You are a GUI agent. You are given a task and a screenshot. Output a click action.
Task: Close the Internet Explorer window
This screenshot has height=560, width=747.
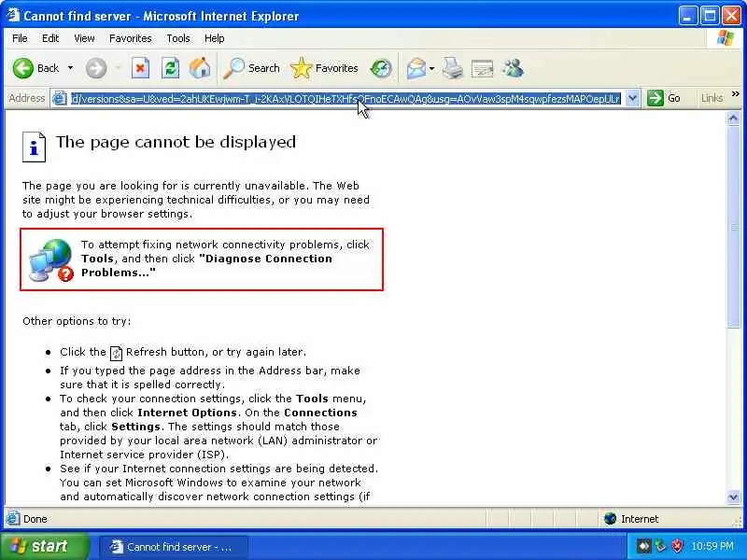click(x=731, y=16)
